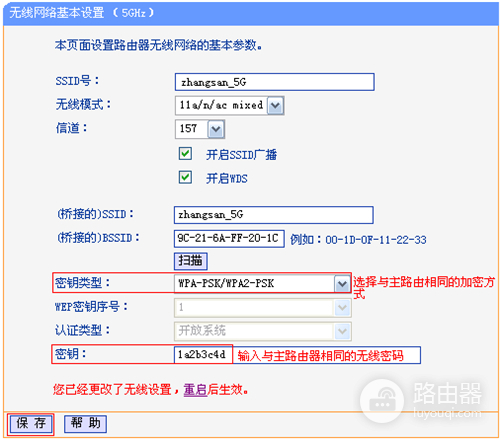Click the 扫描 scan button

pyautogui.click(x=191, y=261)
